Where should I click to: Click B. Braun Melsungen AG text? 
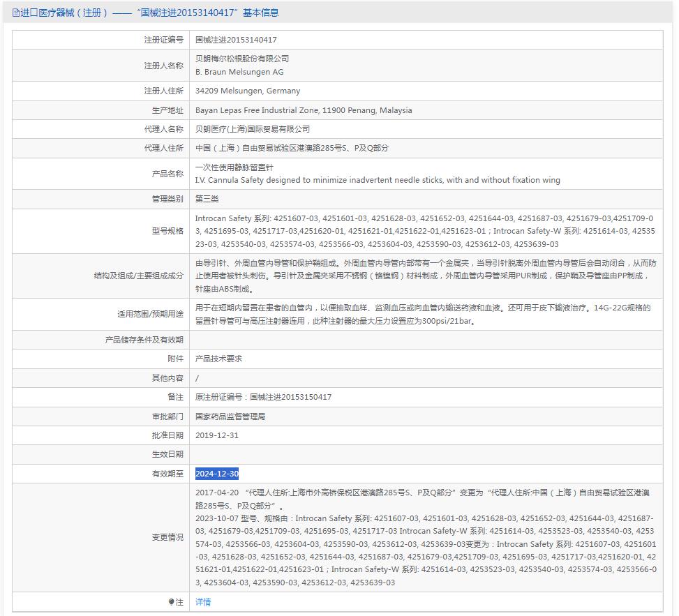(x=239, y=72)
